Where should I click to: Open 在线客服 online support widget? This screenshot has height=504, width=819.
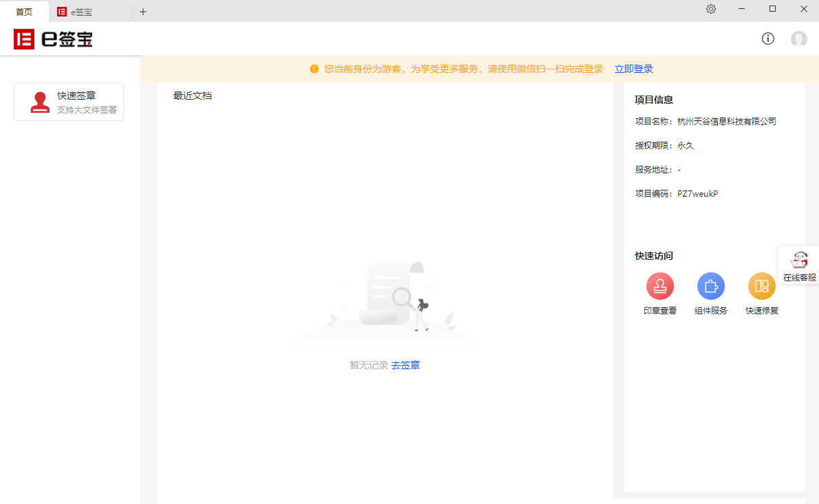[799, 266]
